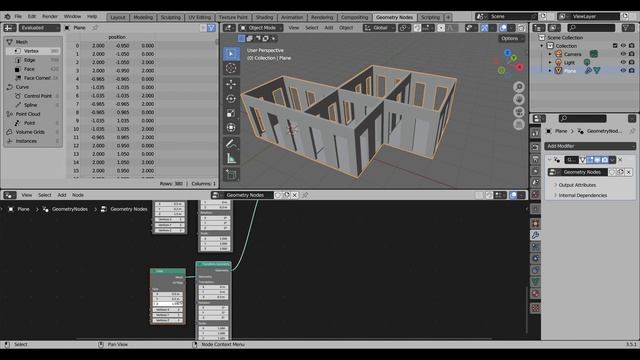
Task: Toggle Collection exclude checkbox in outliner
Action: tap(615, 46)
